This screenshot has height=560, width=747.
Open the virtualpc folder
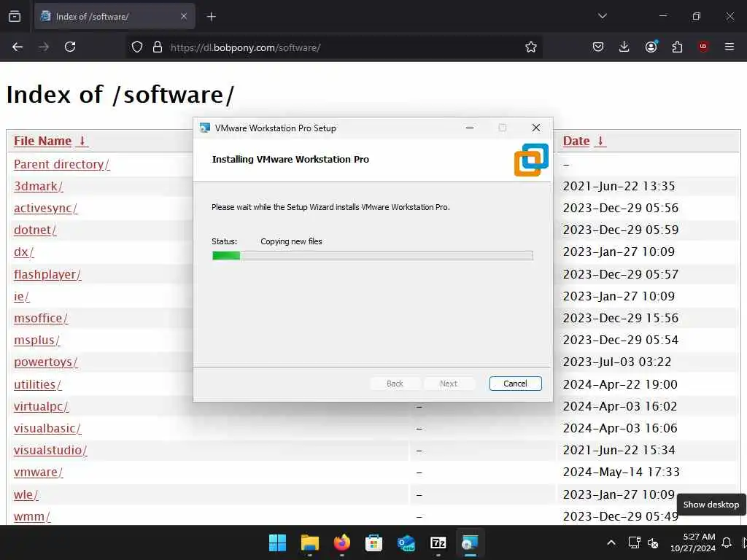(x=41, y=406)
